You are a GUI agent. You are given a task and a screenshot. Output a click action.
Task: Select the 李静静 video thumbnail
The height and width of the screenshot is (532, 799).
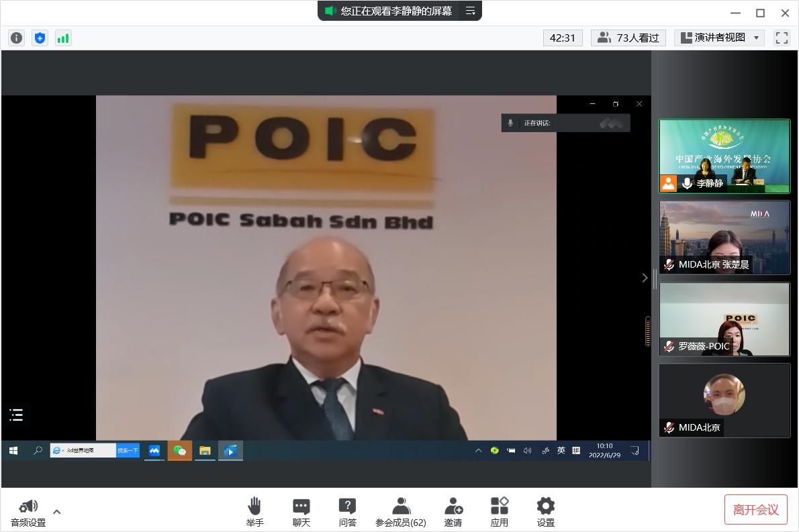tap(724, 156)
